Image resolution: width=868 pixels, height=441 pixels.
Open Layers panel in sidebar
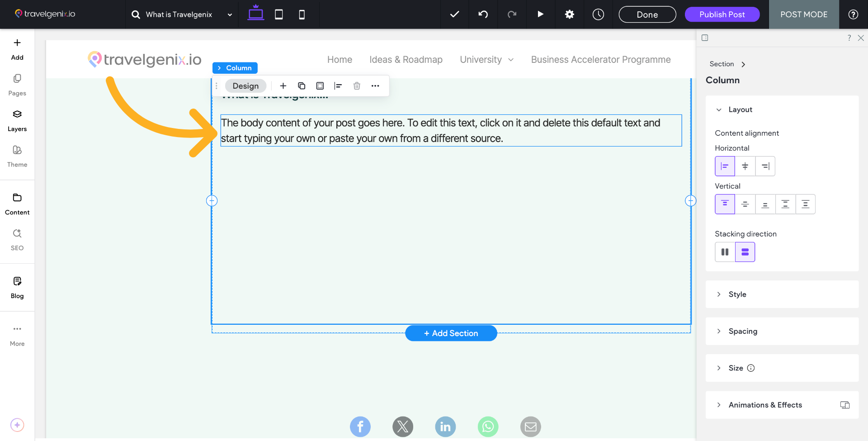coord(17,120)
